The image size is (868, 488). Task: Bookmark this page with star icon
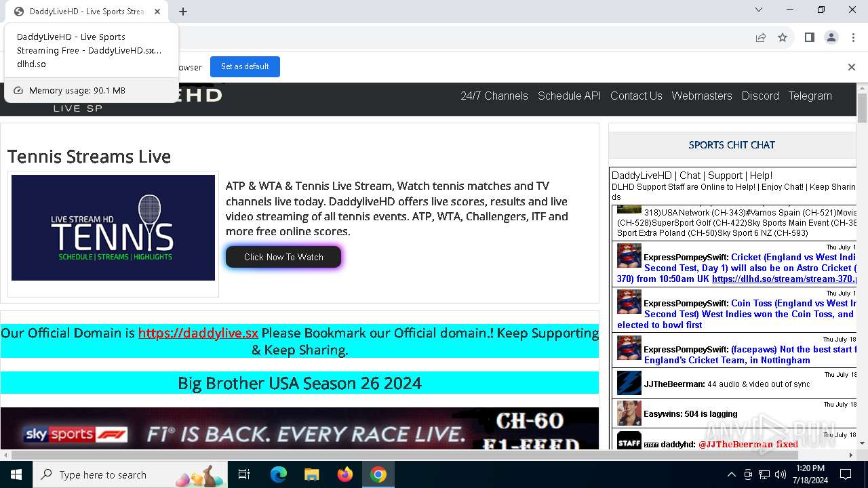[x=783, y=38]
